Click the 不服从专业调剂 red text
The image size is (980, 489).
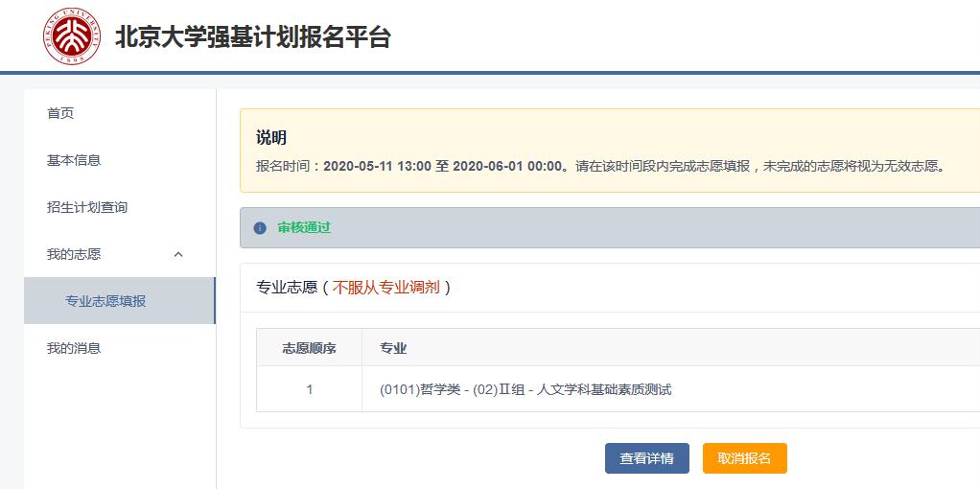385,288
